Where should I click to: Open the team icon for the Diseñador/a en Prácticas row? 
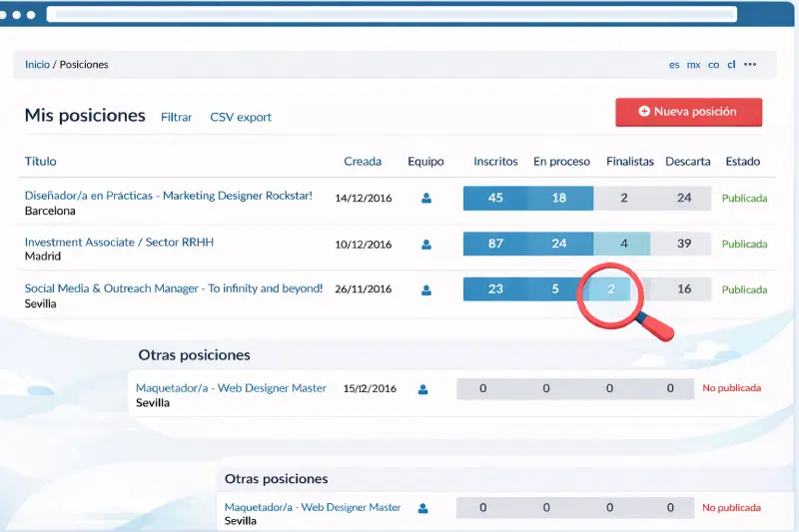426,198
